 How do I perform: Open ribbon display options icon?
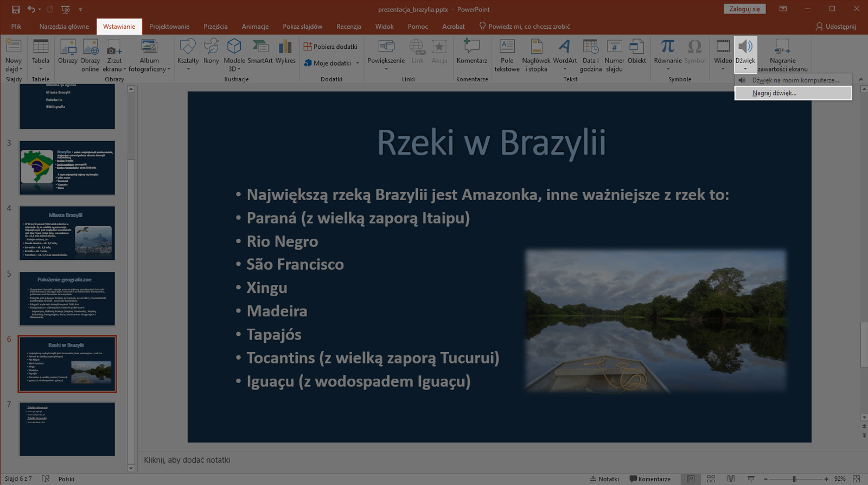(x=783, y=9)
